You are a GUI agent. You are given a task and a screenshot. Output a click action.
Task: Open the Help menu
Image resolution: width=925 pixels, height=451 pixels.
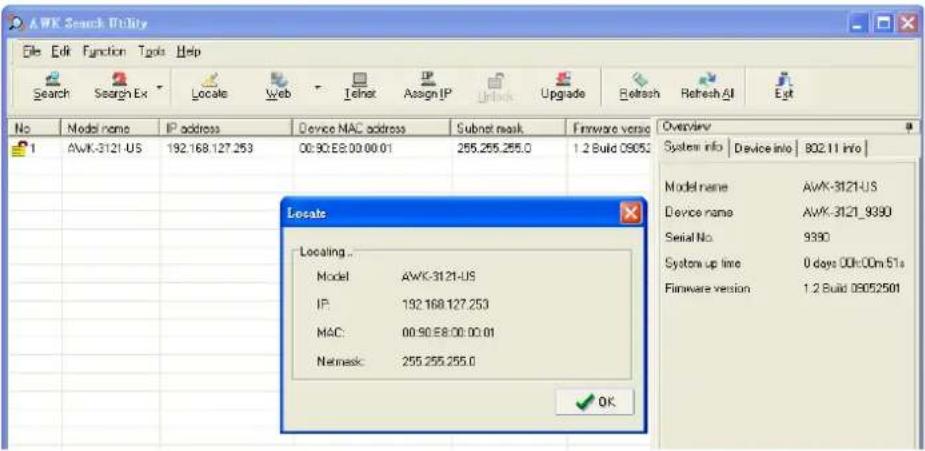point(189,51)
